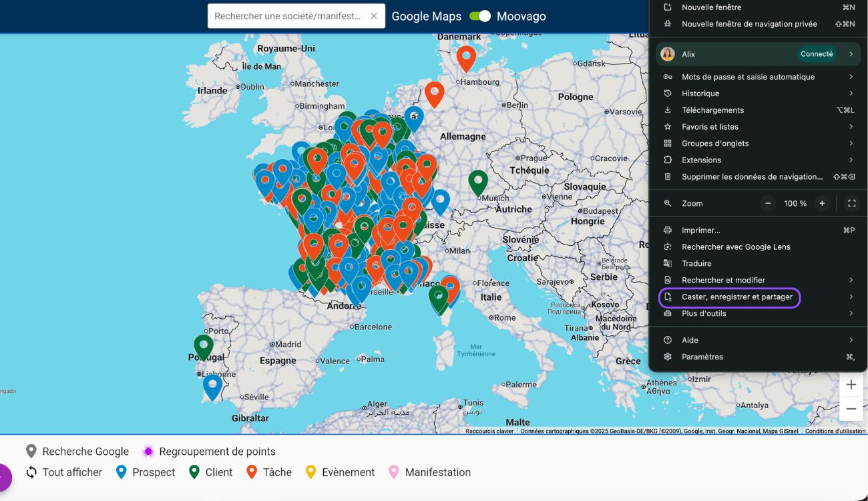Open the fullscreen icon beside the zoom percentage
The width and height of the screenshot is (868, 501).
point(851,203)
